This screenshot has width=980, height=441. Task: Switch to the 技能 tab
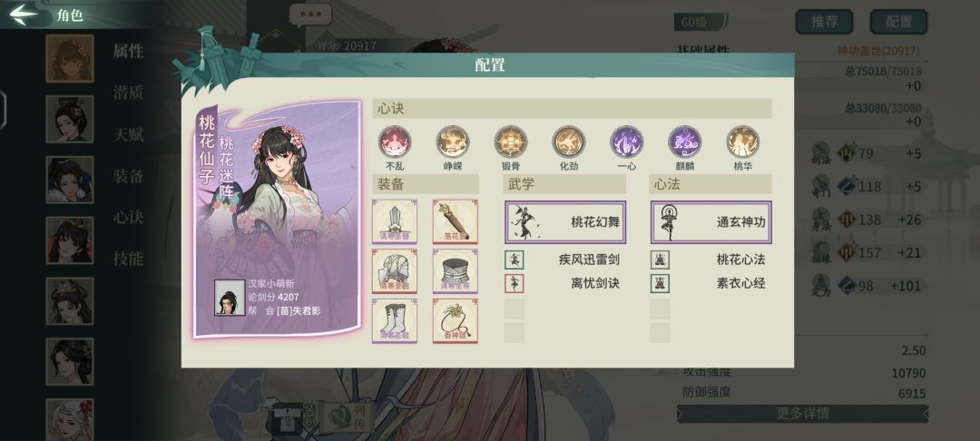(128, 258)
